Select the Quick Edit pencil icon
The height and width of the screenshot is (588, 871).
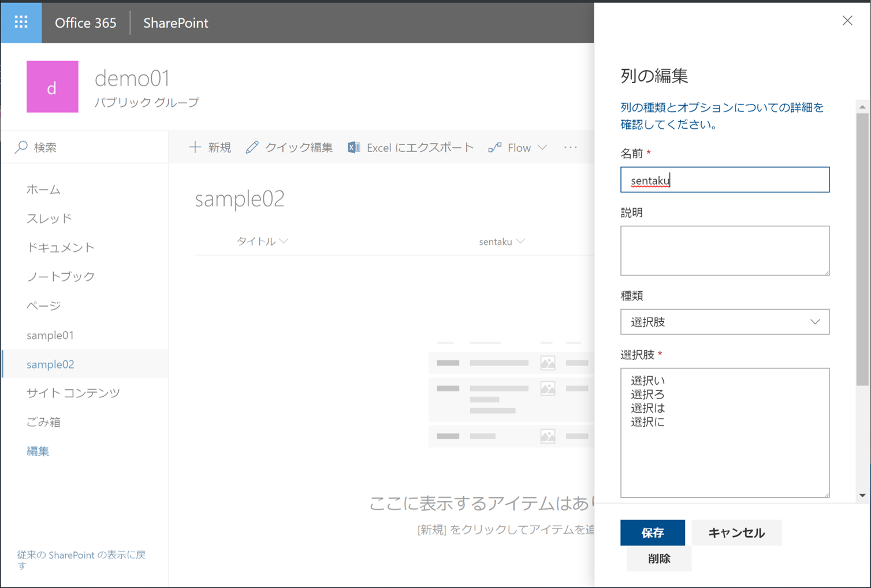(x=252, y=147)
